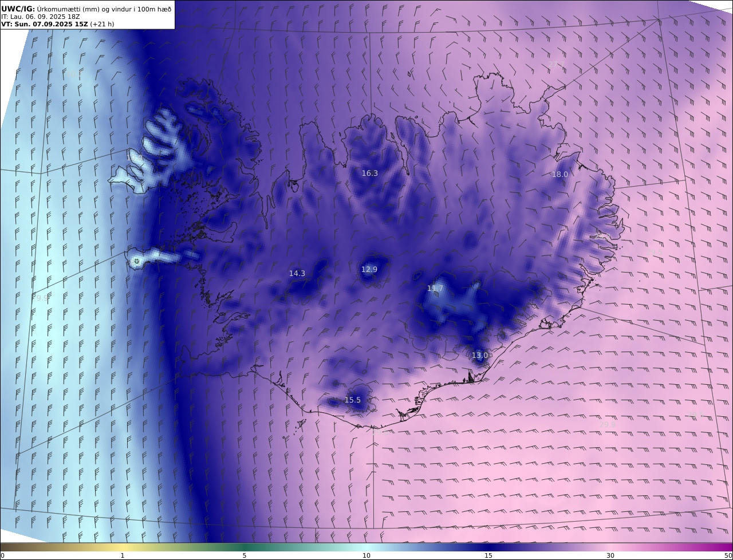Click the 10 tick on the color scale

click(x=366, y=555)
